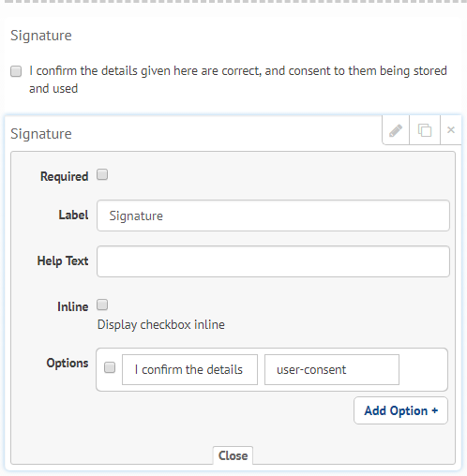Click the pencil edit icon
Image resolution: width=467 pixels, height=476 pixels.
(x=396, y=130)
